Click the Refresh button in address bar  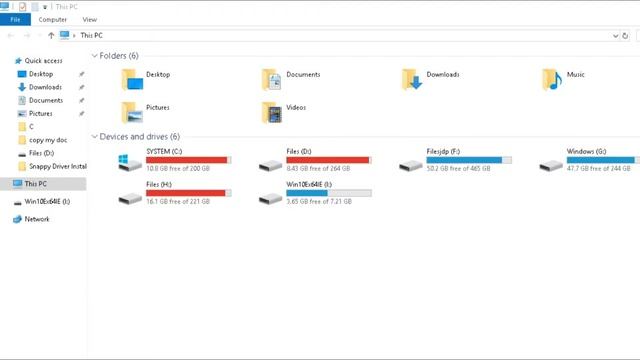pos(625,36)
